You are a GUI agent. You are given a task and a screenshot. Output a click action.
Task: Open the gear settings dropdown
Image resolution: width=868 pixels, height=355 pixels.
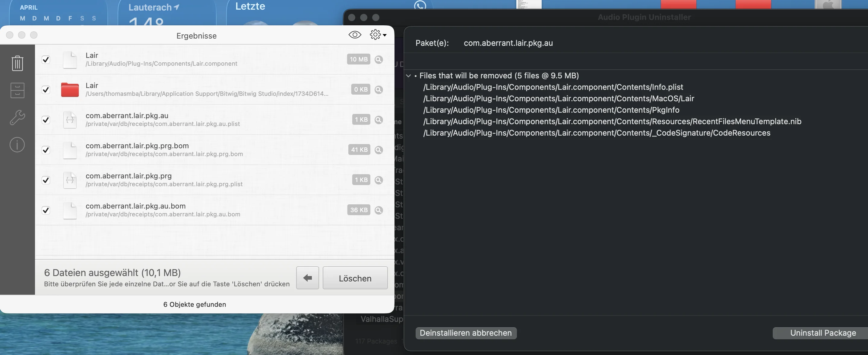pos(378,35)
